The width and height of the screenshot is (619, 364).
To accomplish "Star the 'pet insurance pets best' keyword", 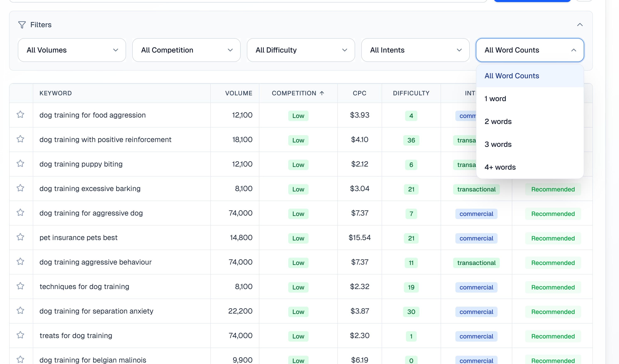I will pyautogui.click(x=20, y=237).
